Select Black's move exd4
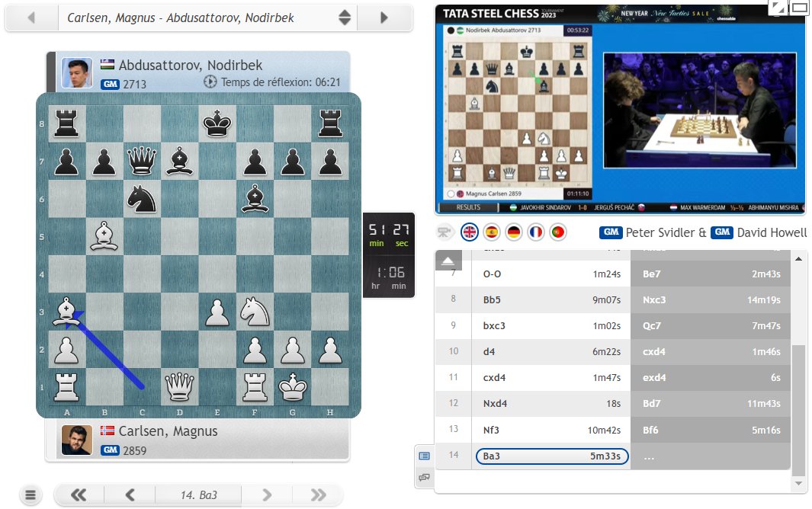This screenshot has width=812, height=509. (x=711, y=377)
